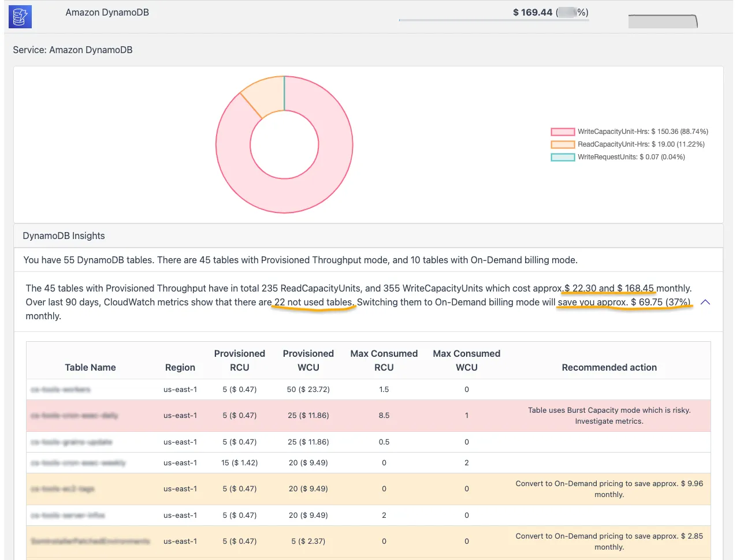Sort by the Max Consumed WCU column header
Viewport: 740px width, 560px height.
(467, 360)
